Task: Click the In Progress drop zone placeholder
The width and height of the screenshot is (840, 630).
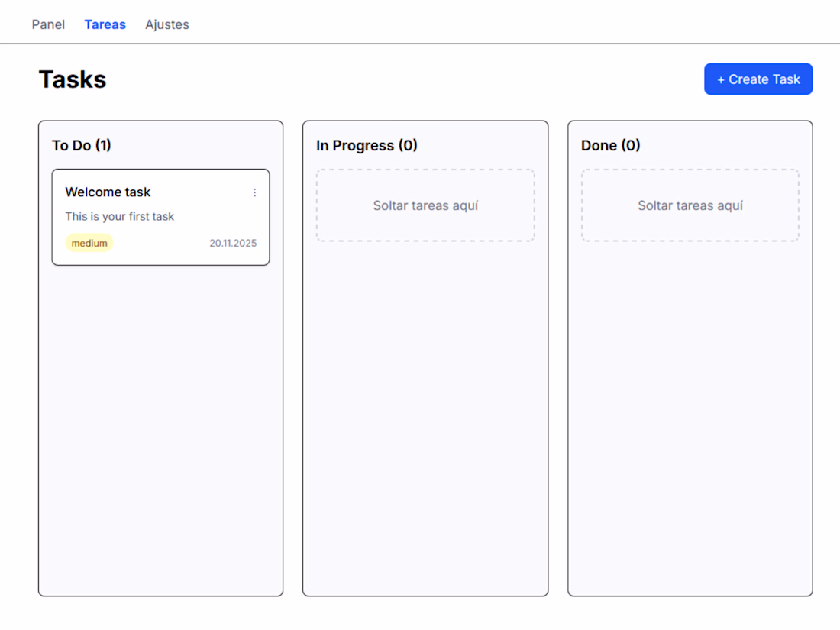Action: coord(425,205)
